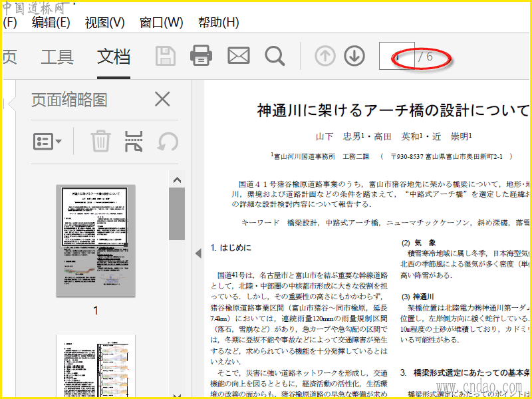Click the heading (3) 神通川
The image size is (532, 399).
[x=418, y=297]
